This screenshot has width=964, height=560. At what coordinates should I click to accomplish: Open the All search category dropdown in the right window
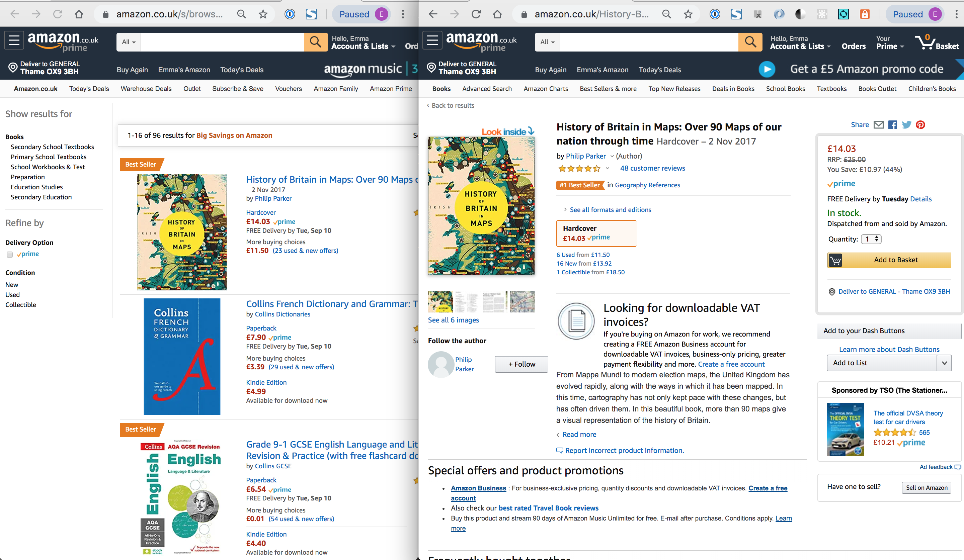tap(547, 42)
